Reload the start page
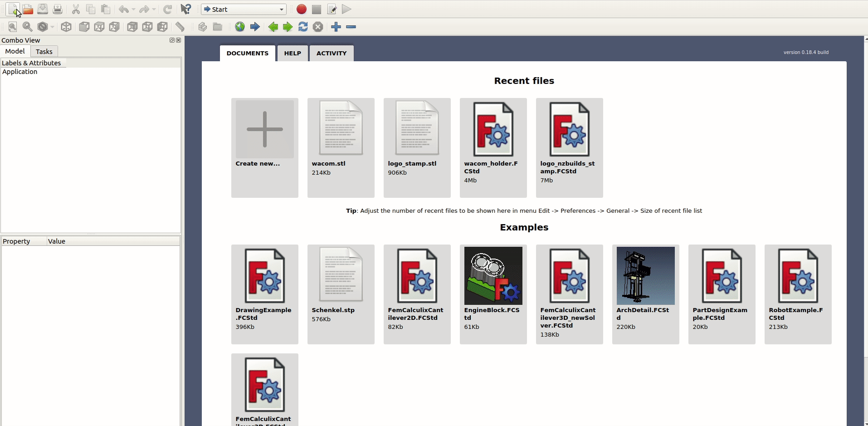Screen dimensions: 868x426 (303, 27)
